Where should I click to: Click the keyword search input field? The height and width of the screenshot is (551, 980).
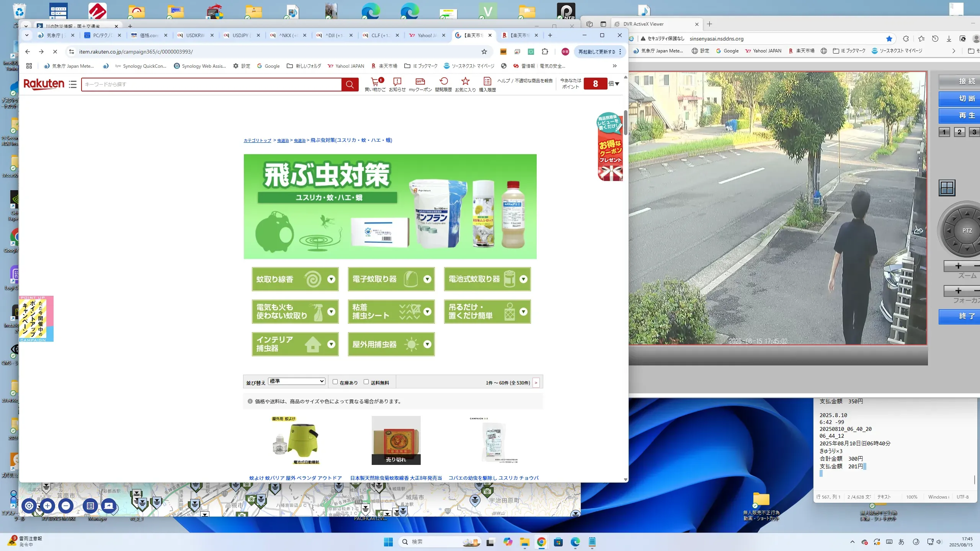coord(211,84)
